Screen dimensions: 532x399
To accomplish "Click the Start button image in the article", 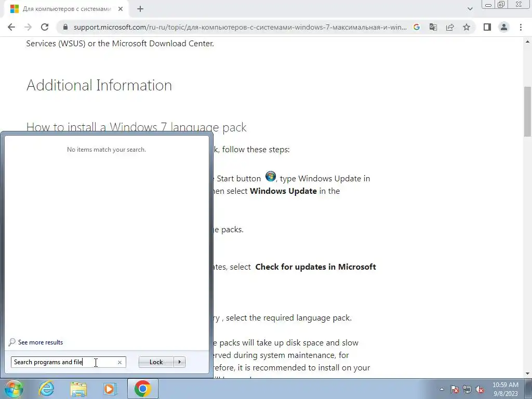I will [270, 177].
